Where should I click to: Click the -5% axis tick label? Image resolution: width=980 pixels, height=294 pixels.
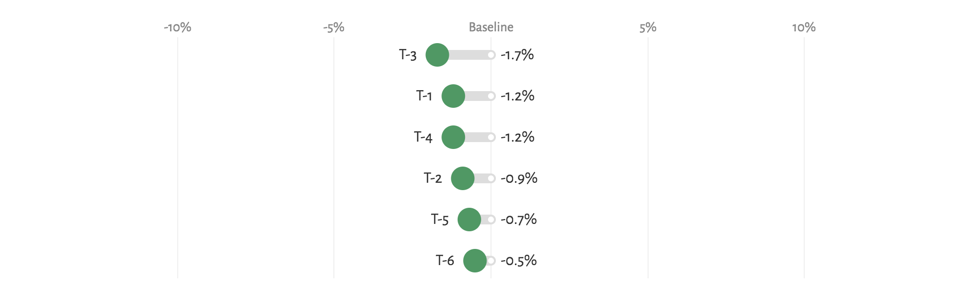pyautogui.click(x=334, y=27)
